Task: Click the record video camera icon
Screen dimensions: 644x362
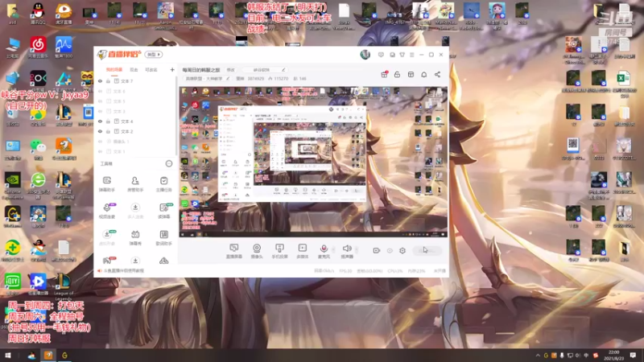Action: [376, 250]
